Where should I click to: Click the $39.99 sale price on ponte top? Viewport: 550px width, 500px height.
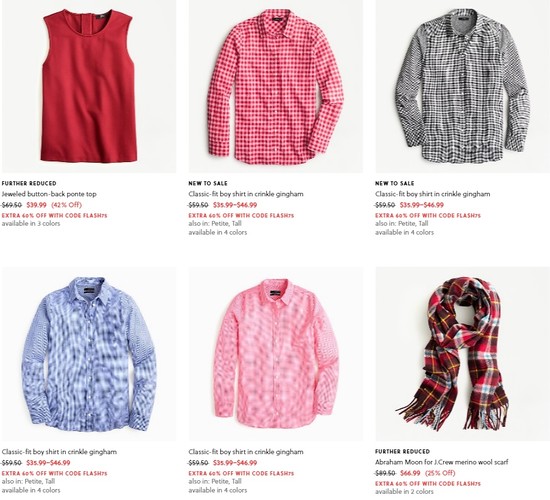36,205
